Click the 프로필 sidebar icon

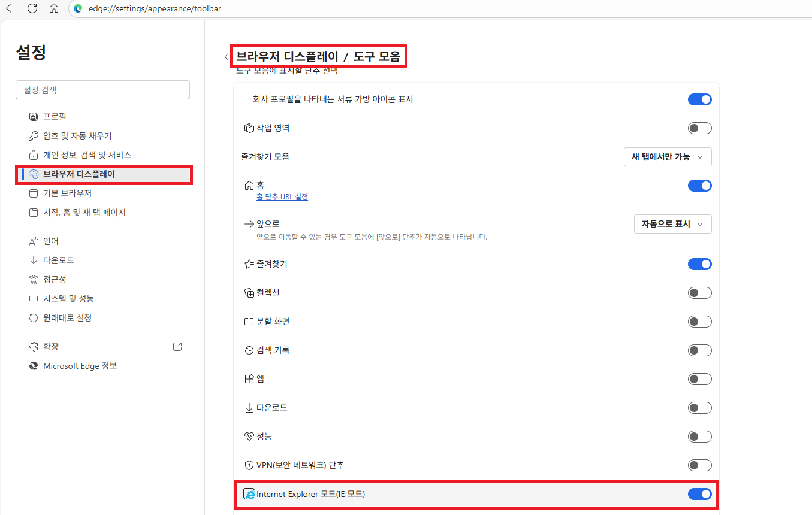(34, 116)
